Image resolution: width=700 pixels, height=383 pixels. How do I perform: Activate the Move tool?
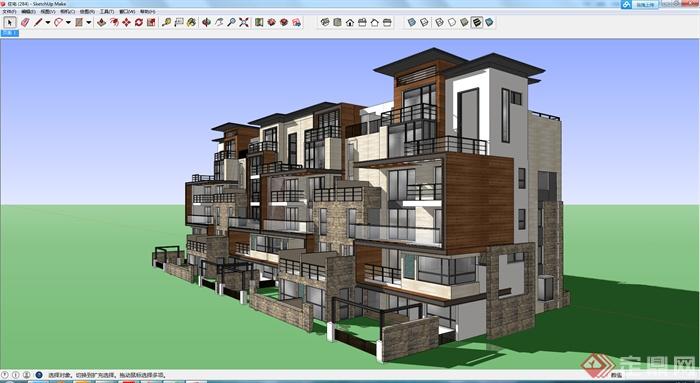tap(126, 22)
